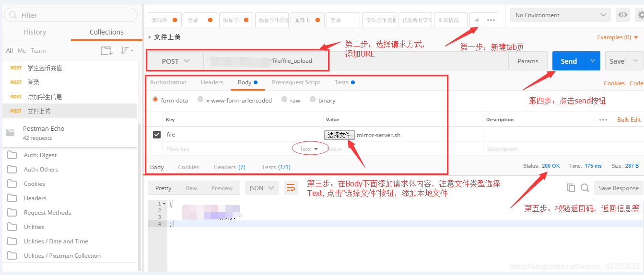
Task: Open the No Environment dropdown
Action: pyautogui.click(x=561, y=15)
